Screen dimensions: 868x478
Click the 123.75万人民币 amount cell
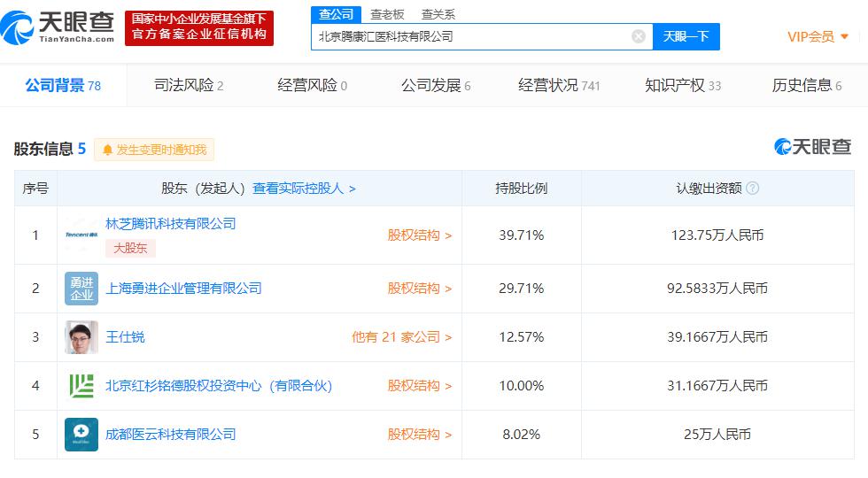pyautogui.click(x=717, y=235)
